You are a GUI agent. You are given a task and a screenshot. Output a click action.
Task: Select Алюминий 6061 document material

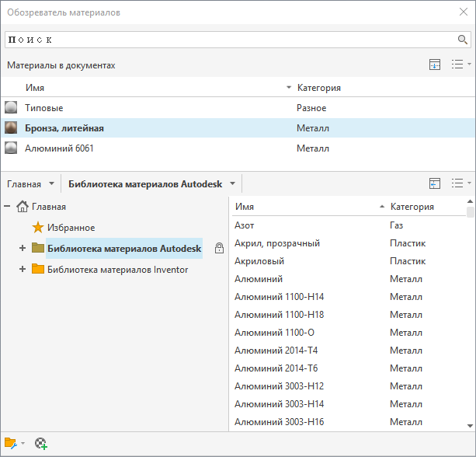click(x=60, y=148)
